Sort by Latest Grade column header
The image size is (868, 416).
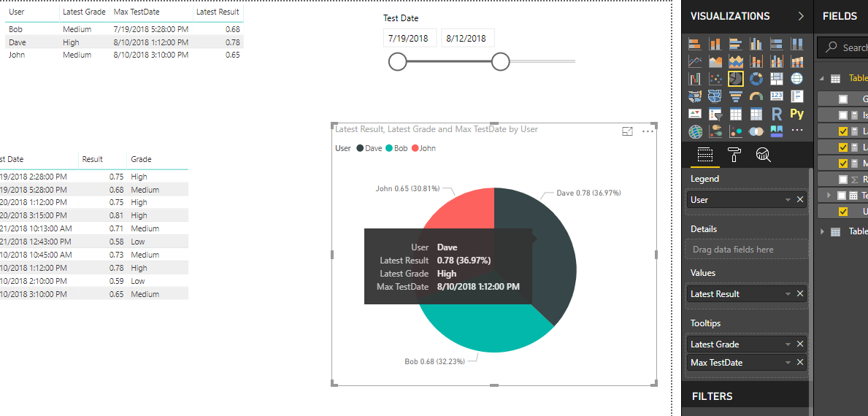pyautogui.click(x=84, y=12)
